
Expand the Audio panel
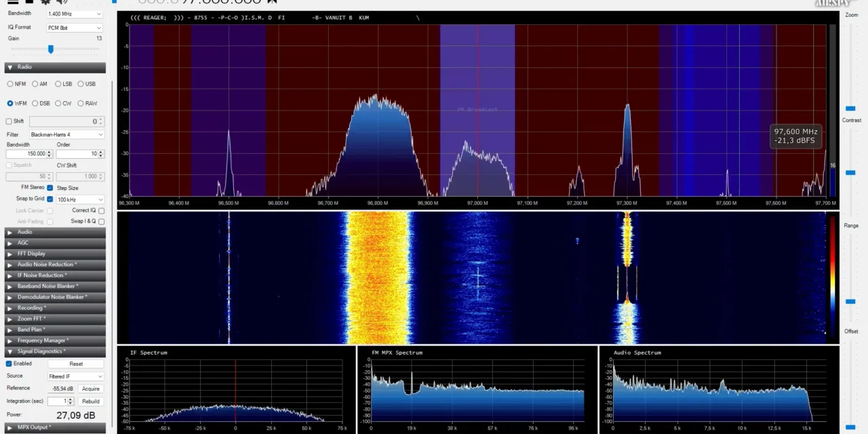[55, 232]
